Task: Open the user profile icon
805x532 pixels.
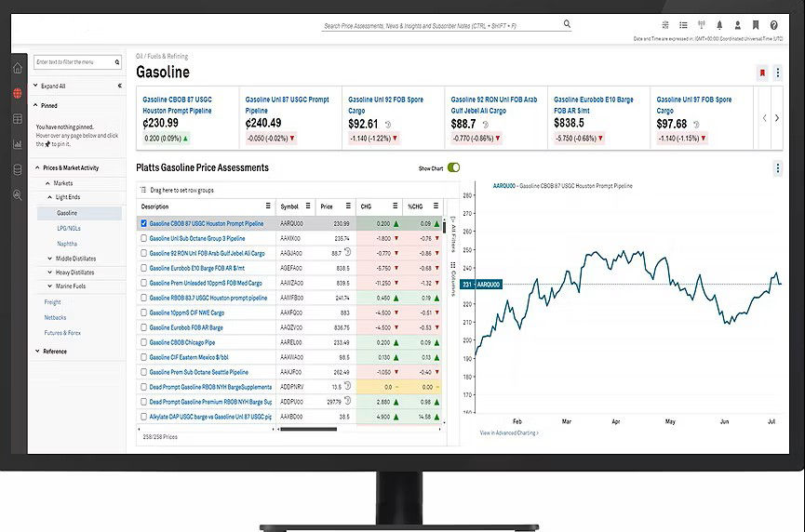Action: coord(737,25)
